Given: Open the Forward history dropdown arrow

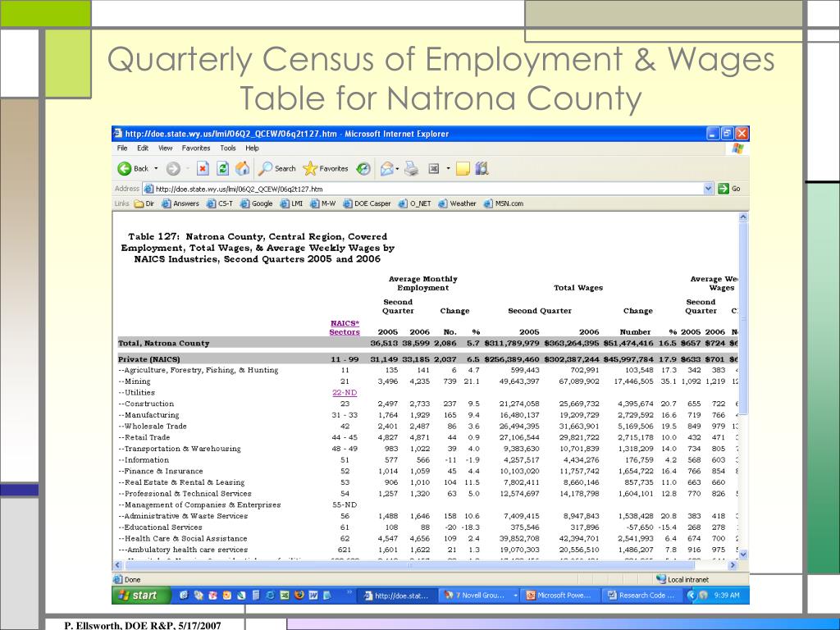Looking at the screenshot, I should [x=188, y=169].
